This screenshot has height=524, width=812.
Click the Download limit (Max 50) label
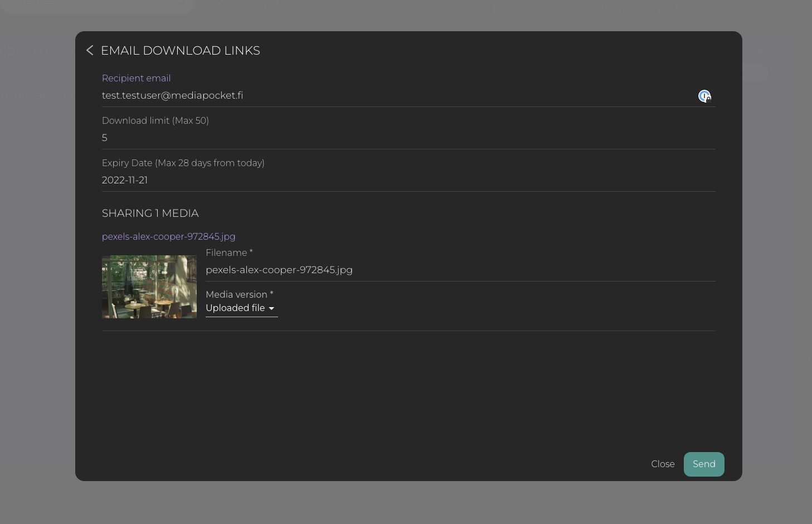(x=155, y=121)
